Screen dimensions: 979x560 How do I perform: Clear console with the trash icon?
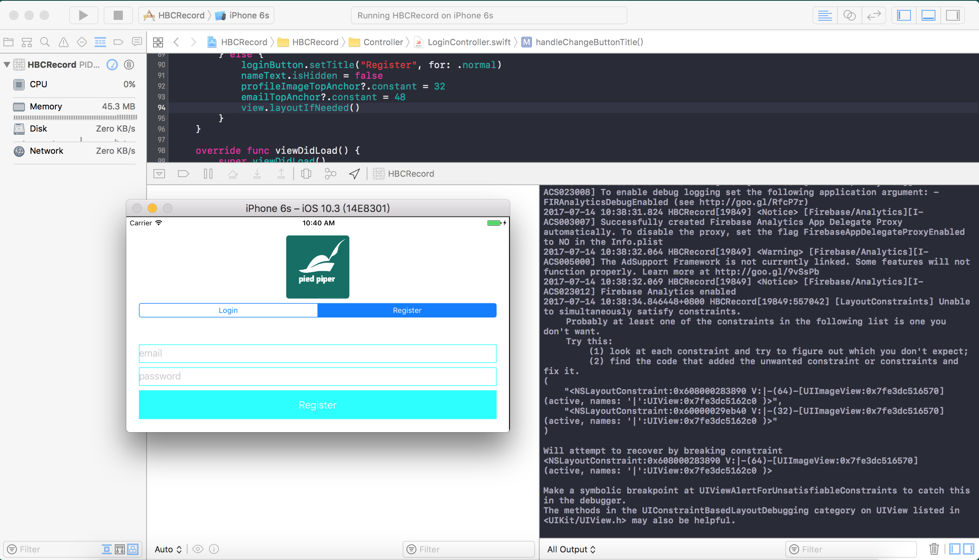(x=934, y=549)
